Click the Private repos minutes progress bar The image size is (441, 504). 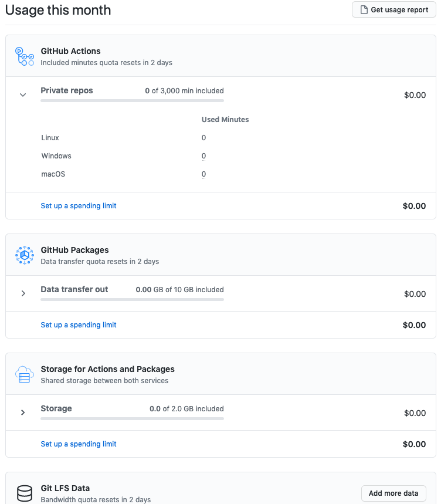132,100
